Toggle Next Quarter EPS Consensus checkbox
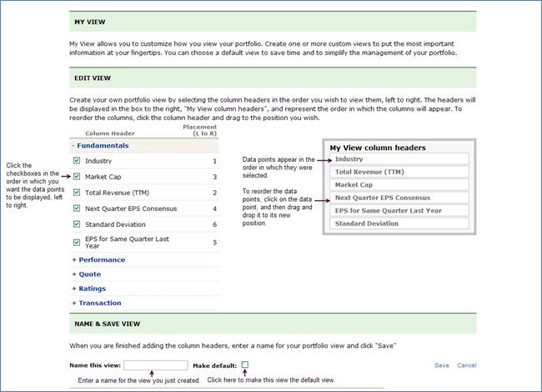 pyautogui.click(x=77, y=209)
